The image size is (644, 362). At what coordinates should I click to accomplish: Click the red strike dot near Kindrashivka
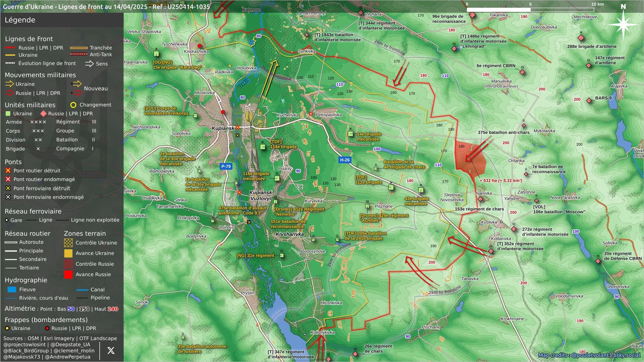coord(200,46)
